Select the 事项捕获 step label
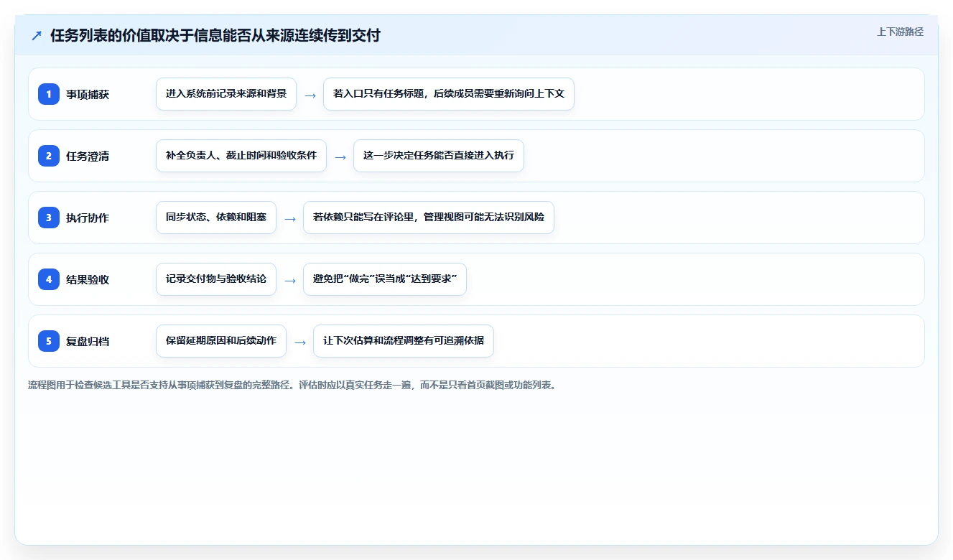This screenshot has height=560, width=953. coord(88,95)
